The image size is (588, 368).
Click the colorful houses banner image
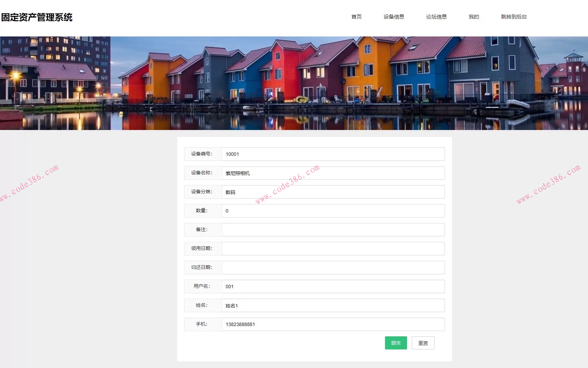(294, 83)
